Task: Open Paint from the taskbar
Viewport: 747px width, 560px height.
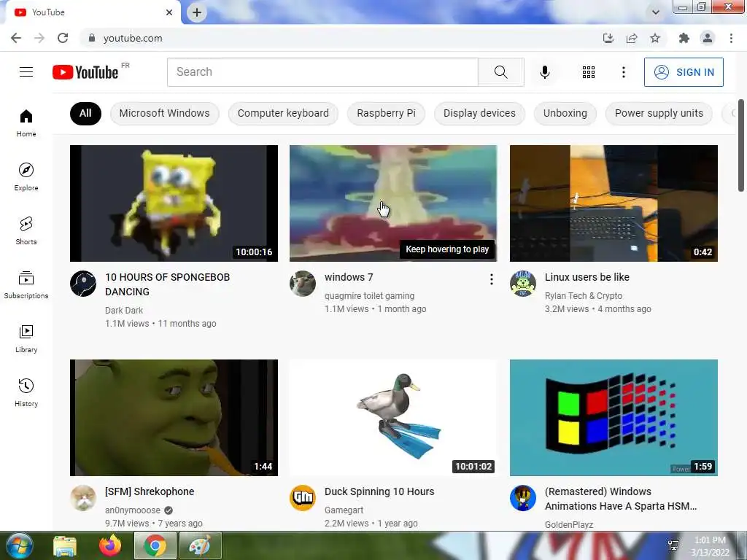Action: 200,545
